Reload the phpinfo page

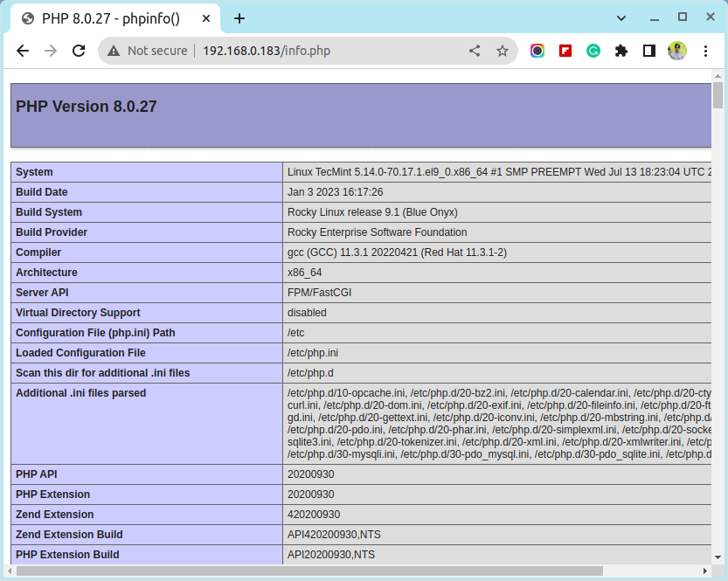click(79, 51)
